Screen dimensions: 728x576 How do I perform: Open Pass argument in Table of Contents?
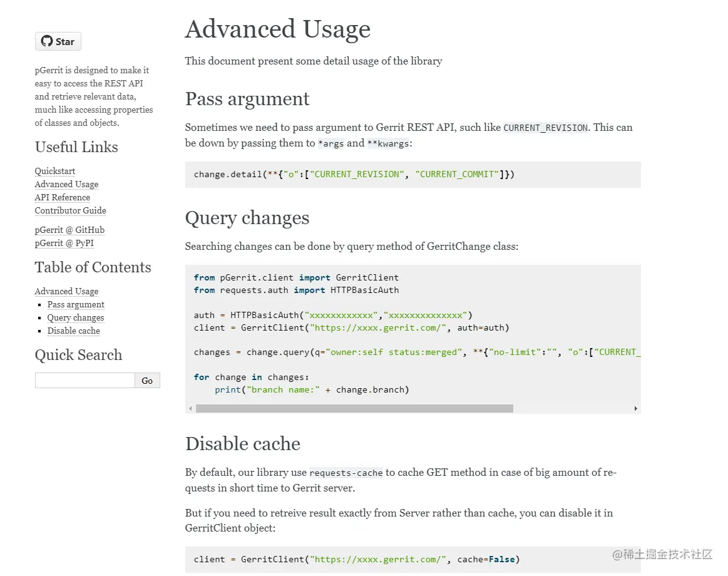(76, 304)
